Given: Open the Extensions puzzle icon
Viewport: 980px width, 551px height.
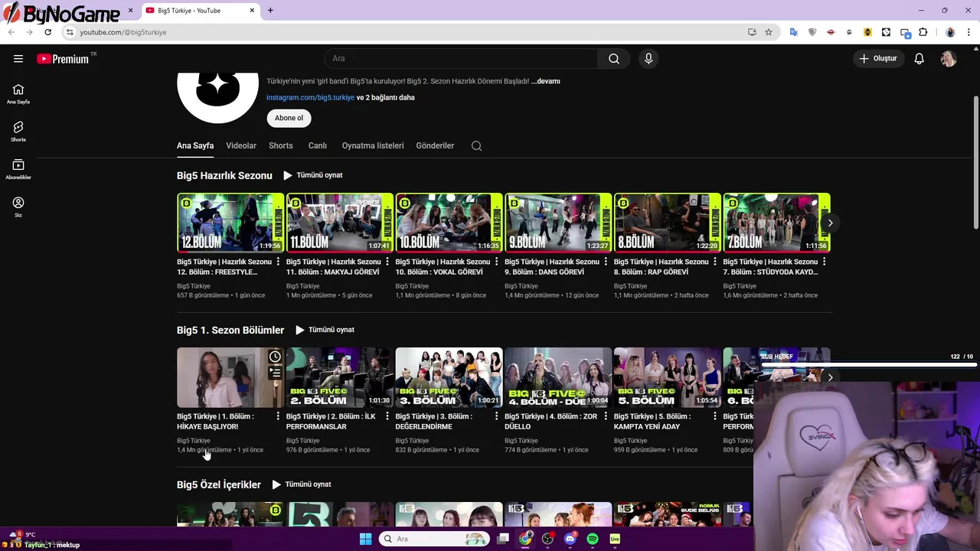Looking at the screenshot, I should [x=923, y=32].
